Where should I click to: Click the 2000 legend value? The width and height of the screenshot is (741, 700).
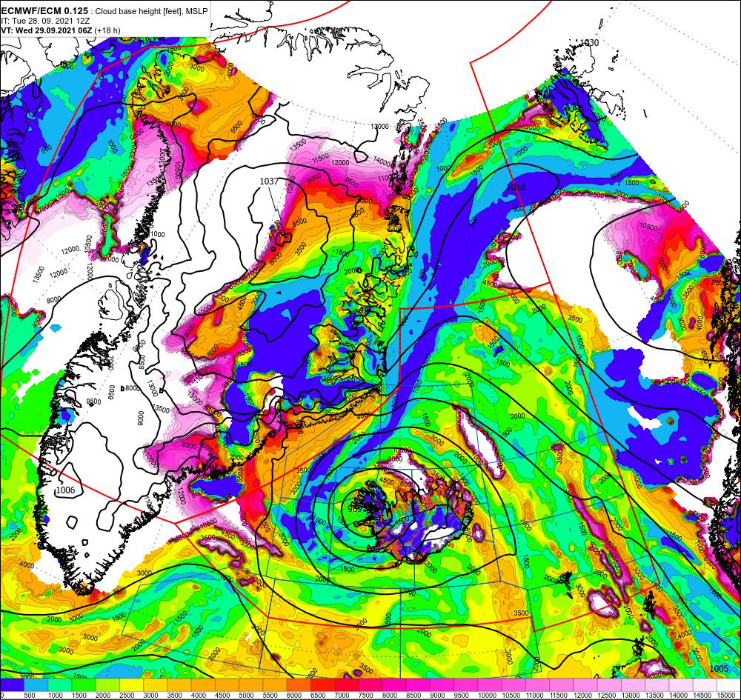[x=103, y=696]
